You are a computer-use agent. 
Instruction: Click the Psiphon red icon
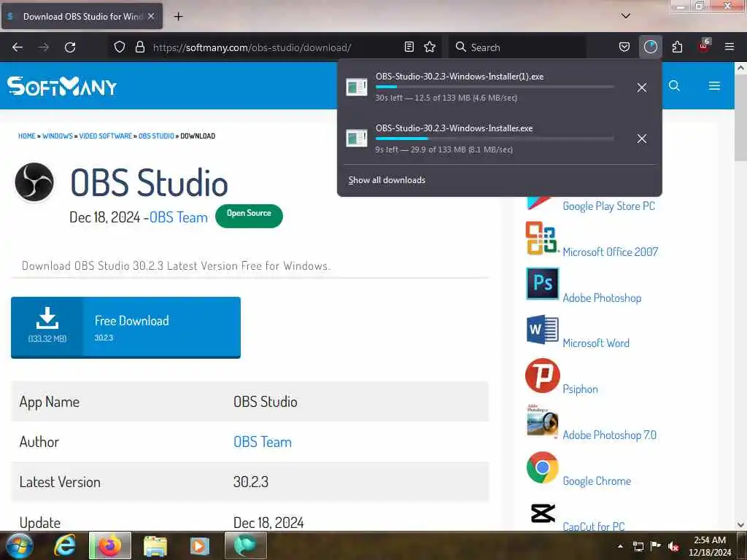542,376
